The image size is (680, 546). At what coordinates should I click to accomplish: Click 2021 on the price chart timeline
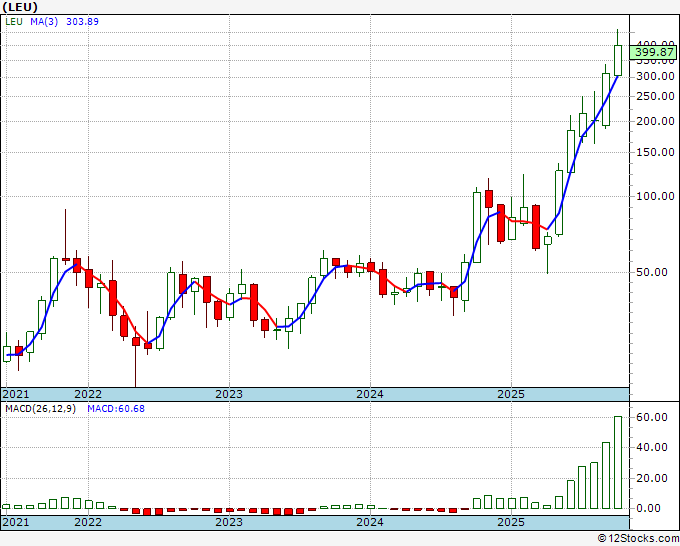click(x=16, y=394)
